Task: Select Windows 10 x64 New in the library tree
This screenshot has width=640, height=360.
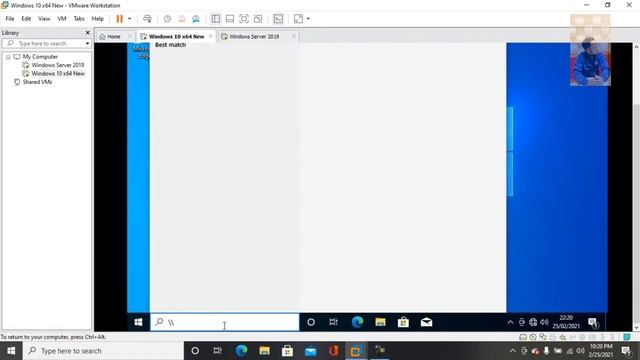Action: tap(58, 73)
